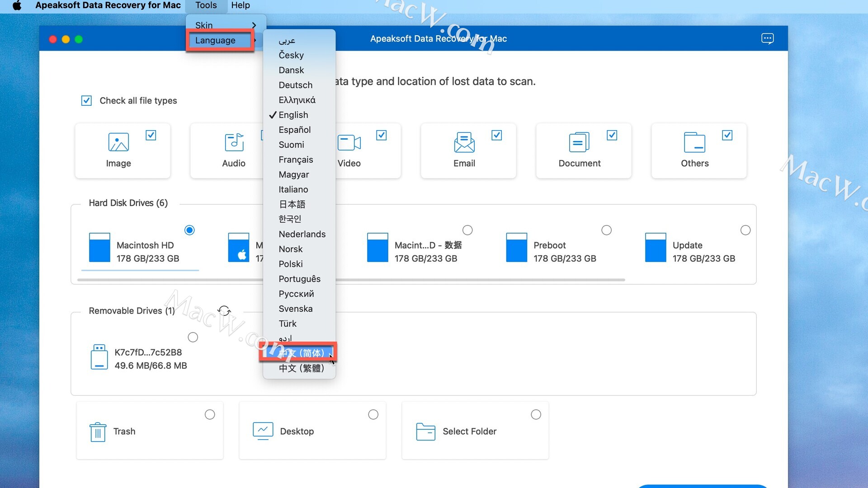This screenshot has width=868, height=488.
Task: Toggle Check all file types checkbox
Action: coord(86,100)
